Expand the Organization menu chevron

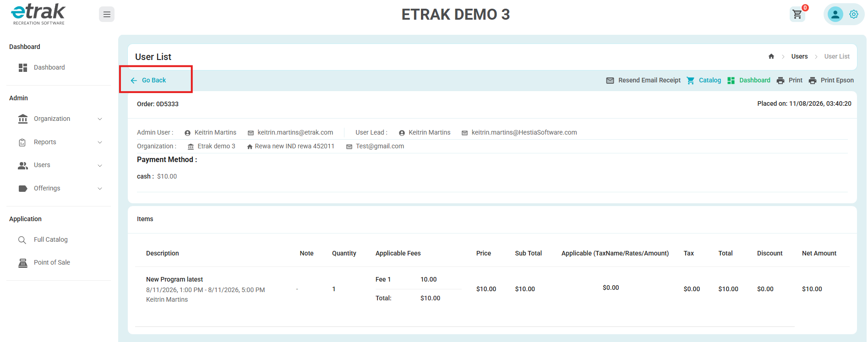[x=100, y=119]
